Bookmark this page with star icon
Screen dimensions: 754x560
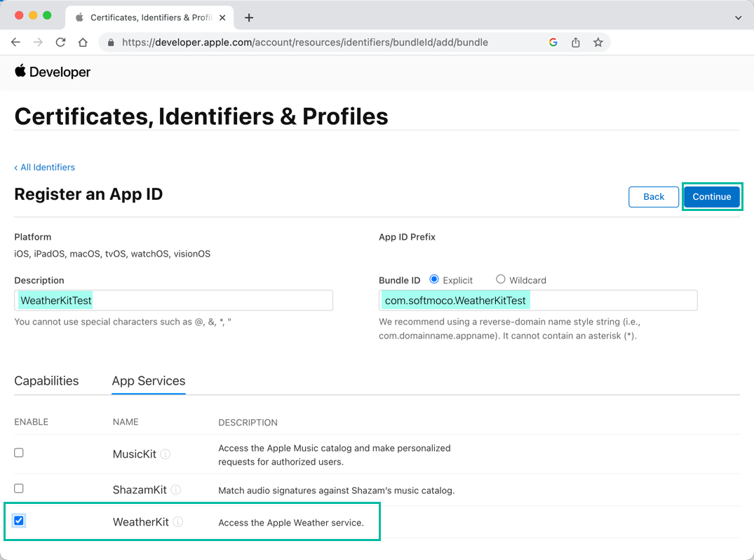[598, 42]
